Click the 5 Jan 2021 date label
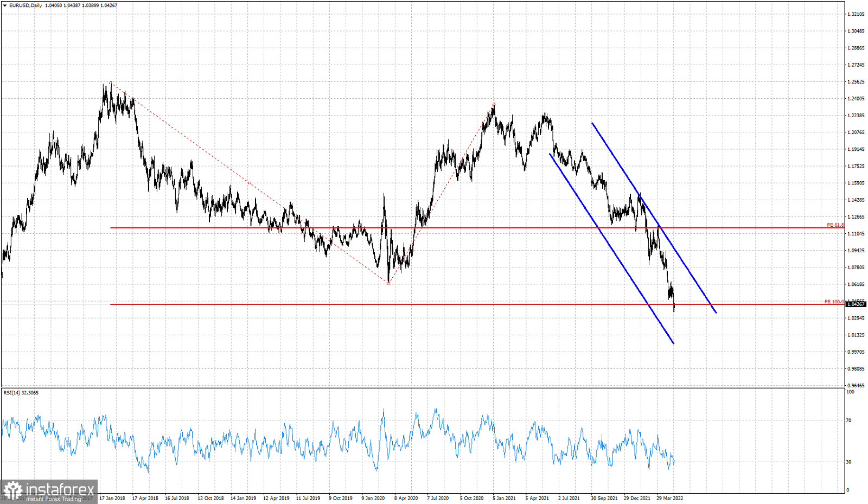The width and height of the screenshot is (868, 504). tap(504, 498)
